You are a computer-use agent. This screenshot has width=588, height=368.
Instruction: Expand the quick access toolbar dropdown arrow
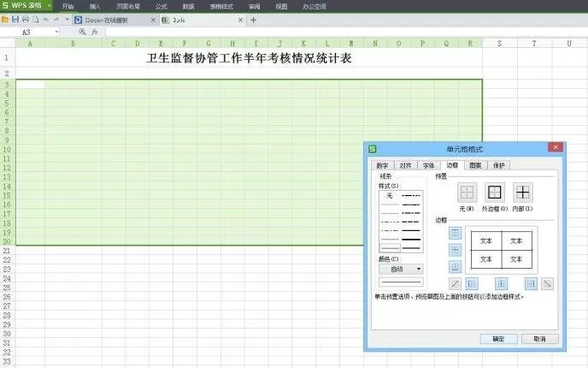(x=68, y=20)
